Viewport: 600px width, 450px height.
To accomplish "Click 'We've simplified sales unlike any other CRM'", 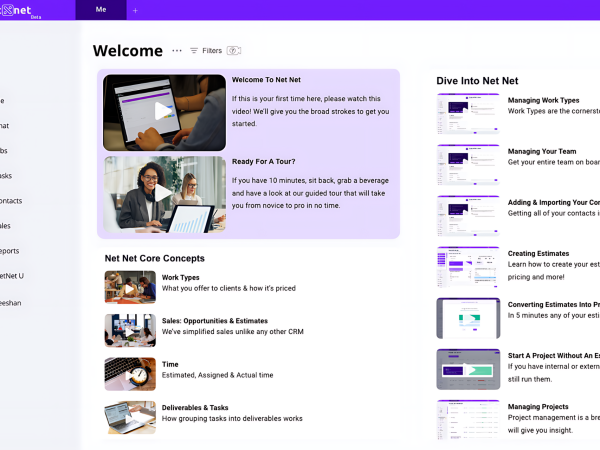I will 233,331.
